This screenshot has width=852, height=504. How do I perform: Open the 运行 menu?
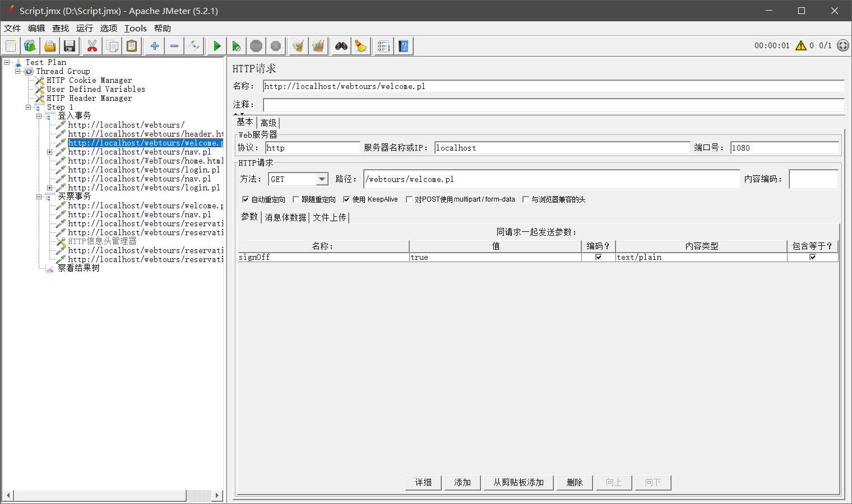pos(85,28)
